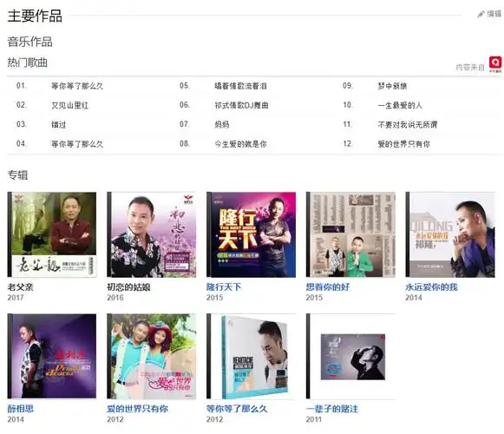Open song 05 唱着情歌流着泪
504x434 pixels.
point(240,86)
